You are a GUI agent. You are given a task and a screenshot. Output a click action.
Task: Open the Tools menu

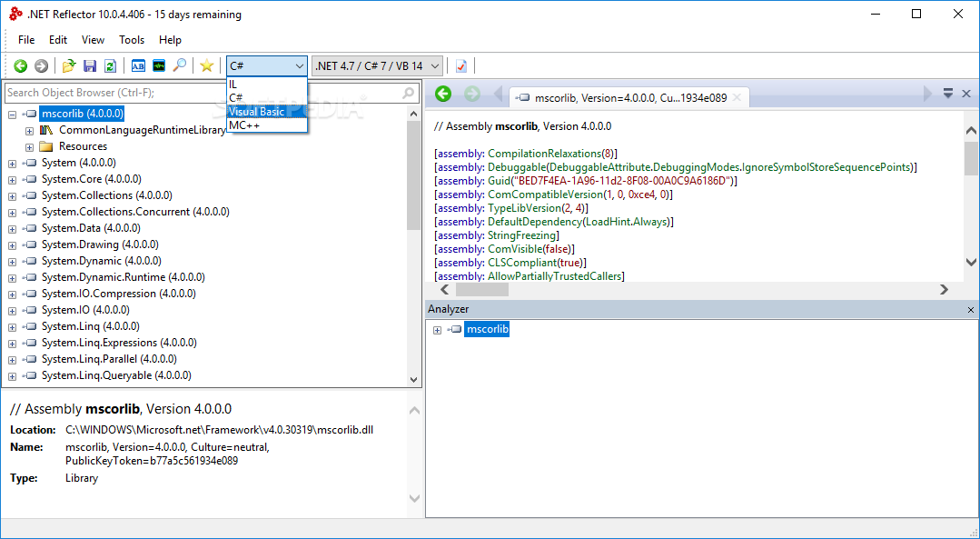[132, 39]
